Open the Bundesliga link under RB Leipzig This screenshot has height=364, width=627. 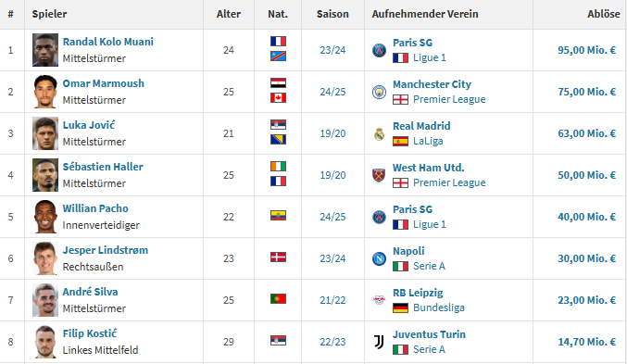click(x=439, y=308)
